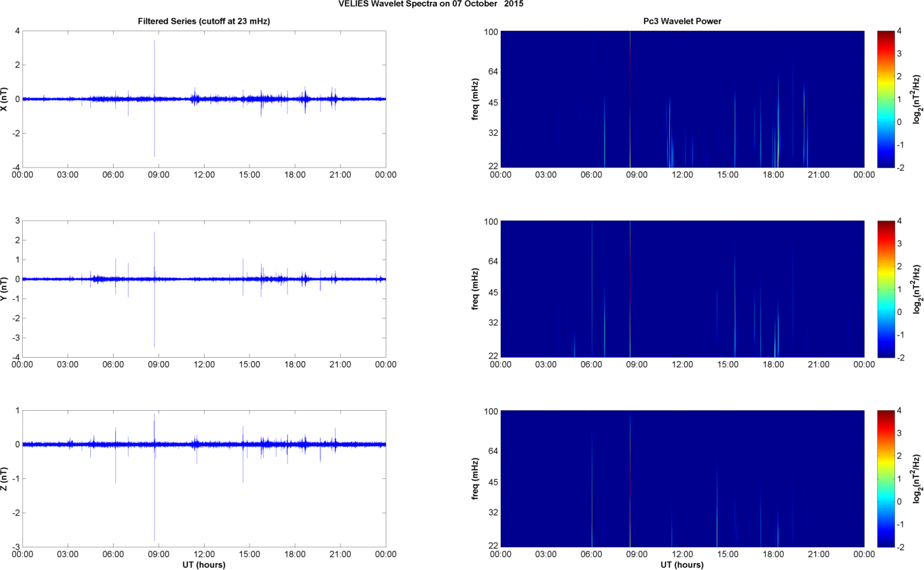924x570 pixels.
Task: Click the bottom spectrogram's colorbar
Action: tap(885, 478)
